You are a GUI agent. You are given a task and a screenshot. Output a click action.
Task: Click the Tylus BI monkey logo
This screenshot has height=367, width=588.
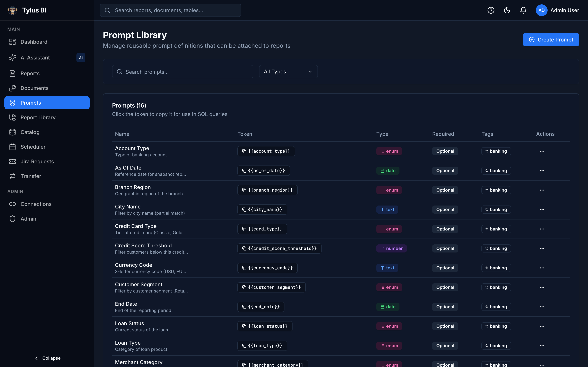click(x=12, y=10)
